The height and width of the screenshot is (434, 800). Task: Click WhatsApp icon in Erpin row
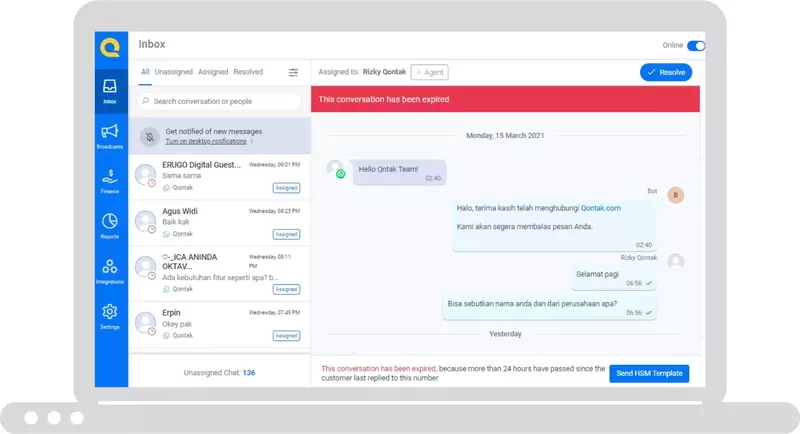click(166, 336)
